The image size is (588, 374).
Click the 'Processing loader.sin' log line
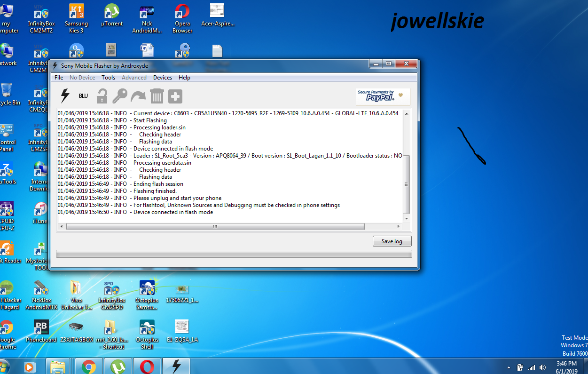(121, 127)
